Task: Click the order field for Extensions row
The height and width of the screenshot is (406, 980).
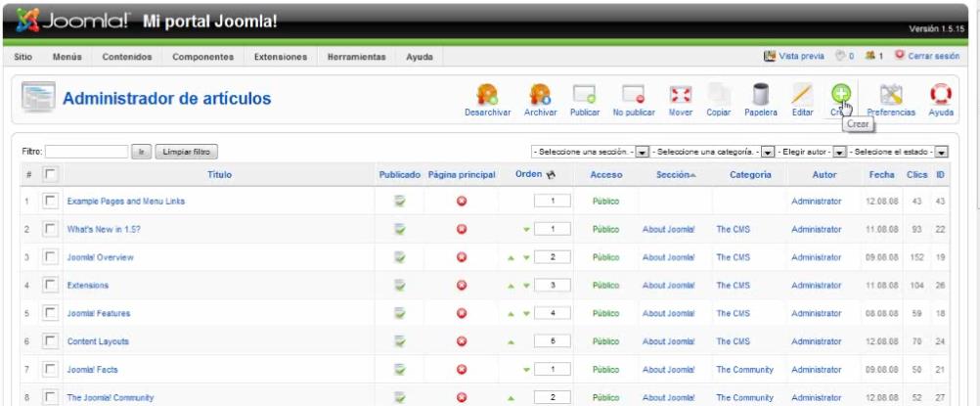Action: click(x=553, y=286)
